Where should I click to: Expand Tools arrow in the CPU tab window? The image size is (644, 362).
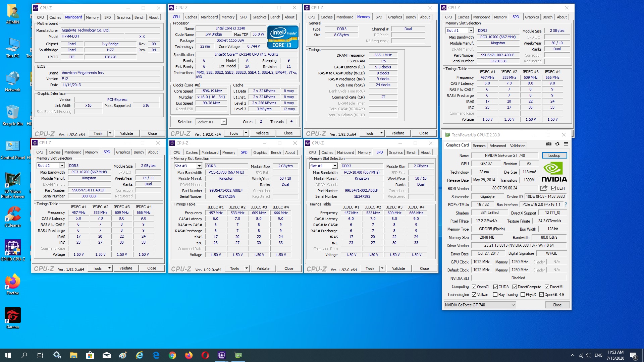tap(246, 133)
